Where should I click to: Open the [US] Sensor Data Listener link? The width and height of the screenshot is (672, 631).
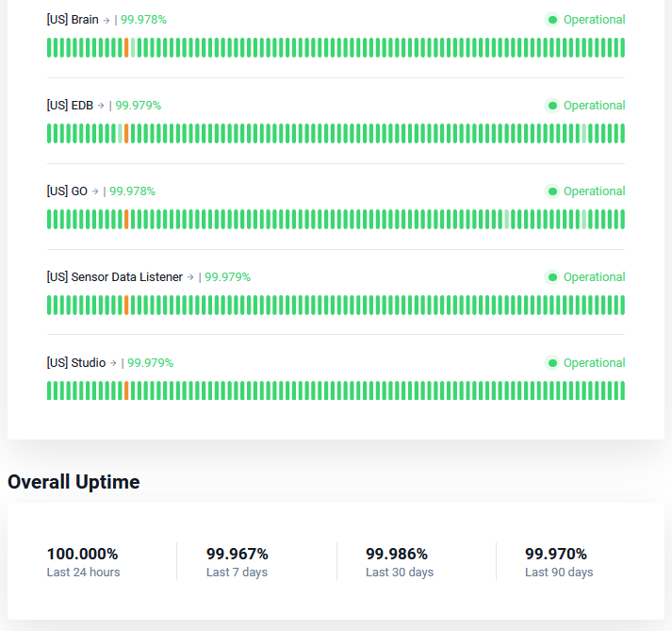click(x=115, y=277)
